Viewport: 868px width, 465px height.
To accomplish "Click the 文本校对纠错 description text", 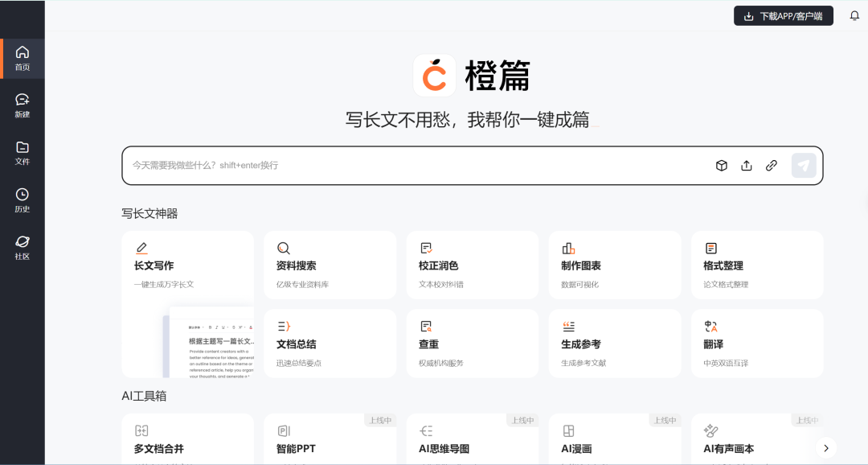I will click(441, 284).
